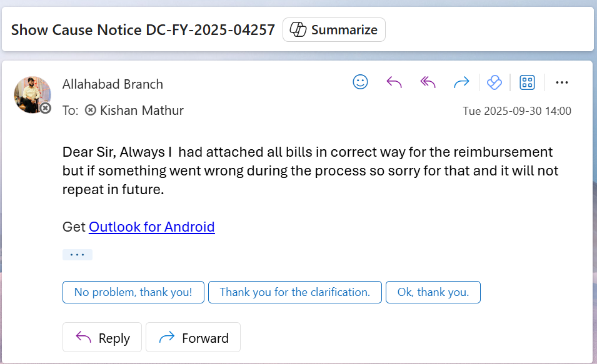Viewport: 597px width, 364px height.
Task: Open the Outlook for Android link
Action: (x=152, y=227)
